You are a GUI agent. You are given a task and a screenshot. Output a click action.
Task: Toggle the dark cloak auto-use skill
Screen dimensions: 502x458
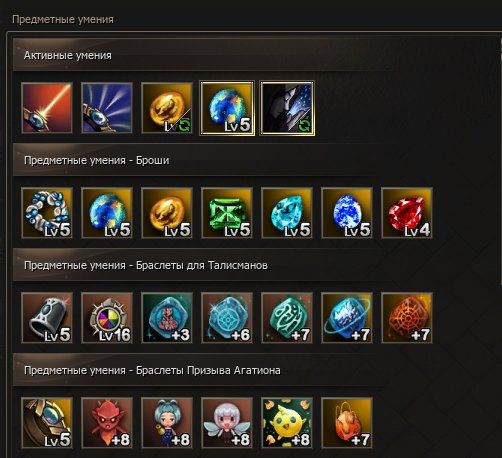(x=287, y=108)
